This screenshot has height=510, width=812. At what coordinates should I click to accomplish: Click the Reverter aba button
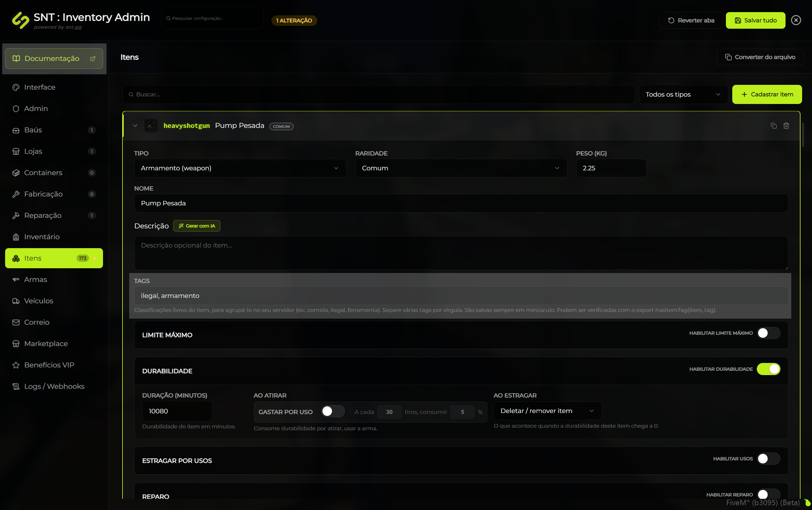coord(691,21)
